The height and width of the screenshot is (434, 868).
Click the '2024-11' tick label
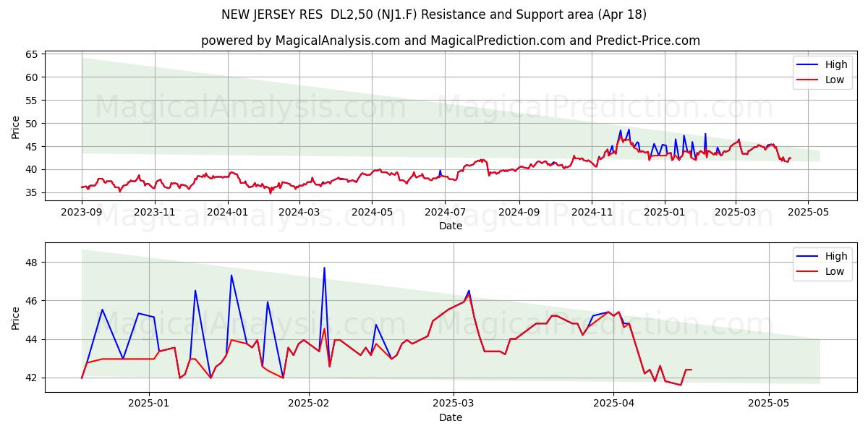click(x=592, y=212)
